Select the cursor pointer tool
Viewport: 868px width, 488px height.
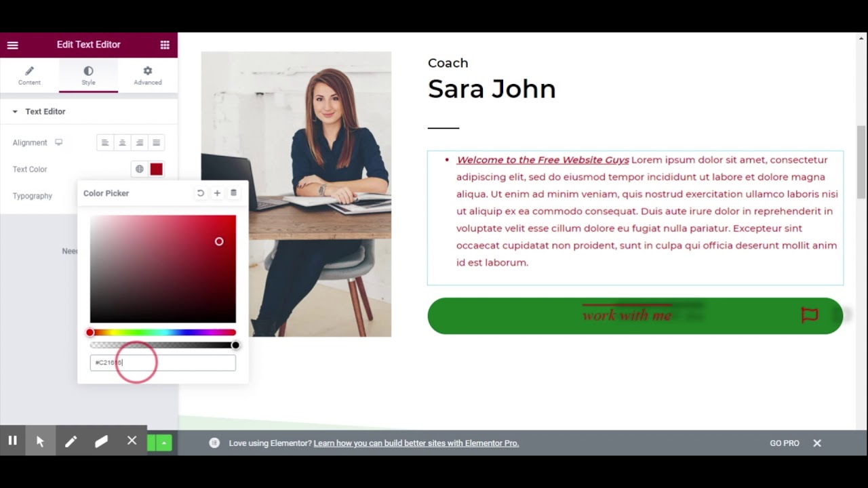40,441
